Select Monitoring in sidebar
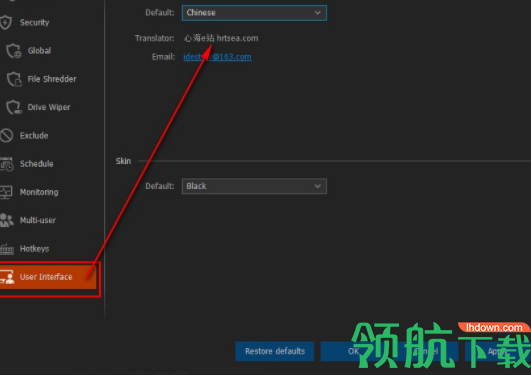Screen dimensions: 531x375 pyautogui.click(x=39, y=192)
